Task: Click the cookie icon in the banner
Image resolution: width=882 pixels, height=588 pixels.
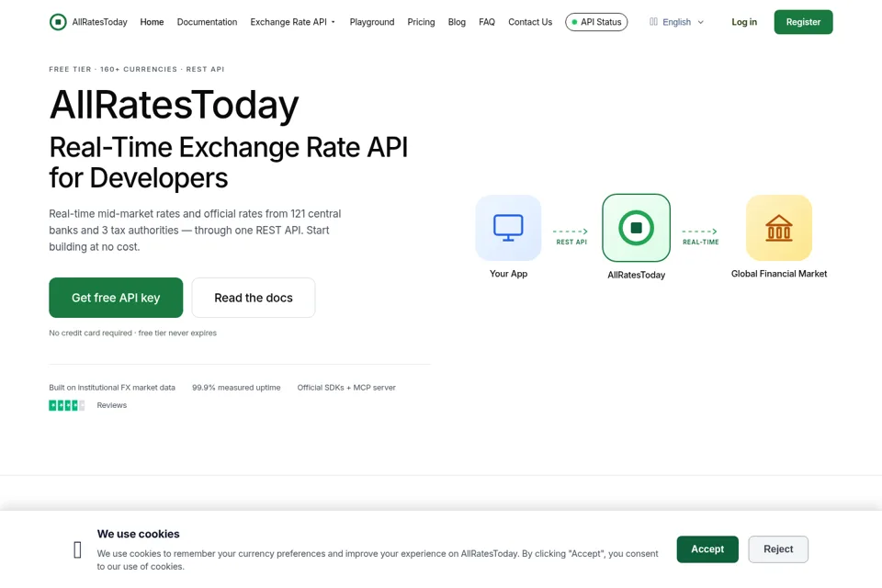Action: [77, 549]
